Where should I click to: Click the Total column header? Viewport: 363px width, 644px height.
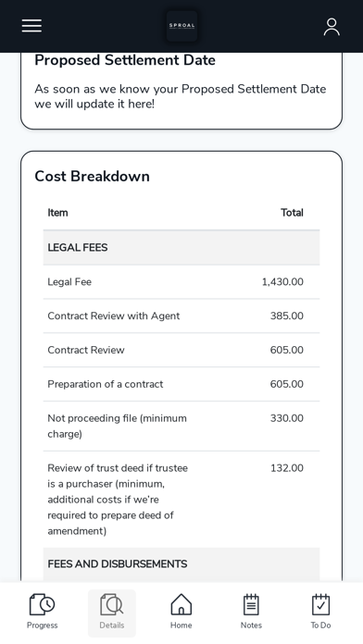[292, 212]
